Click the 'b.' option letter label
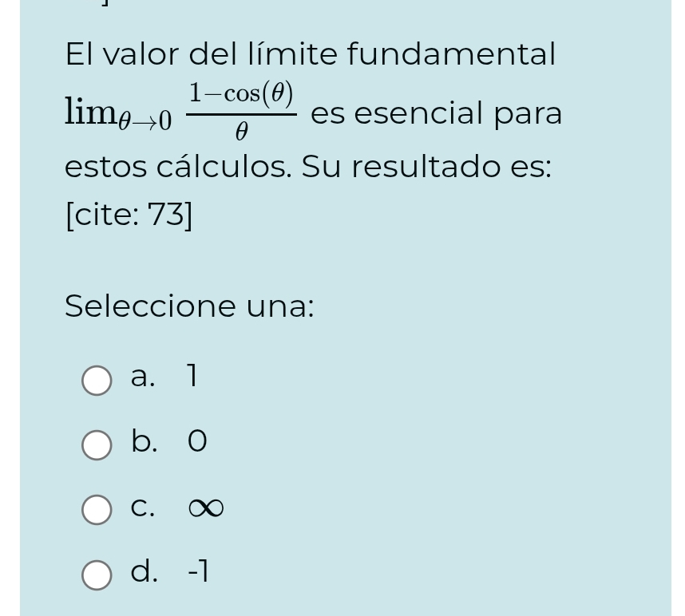This screenshot has width=685, height=616. (x=145, y=440)
